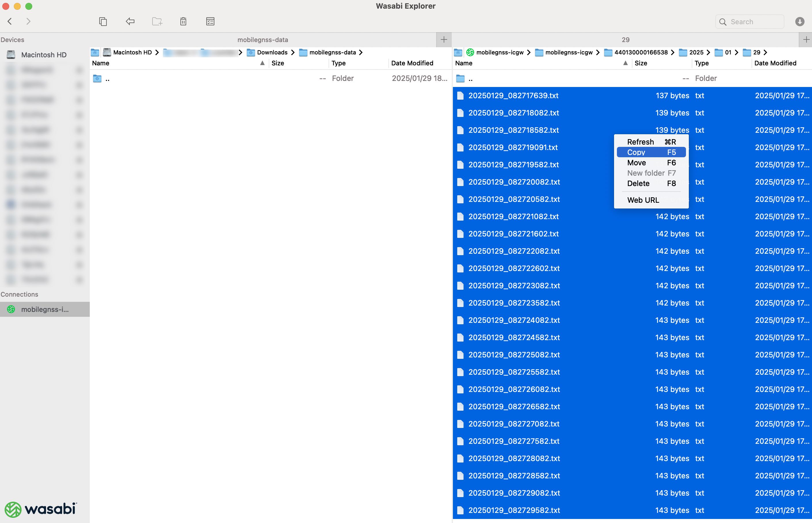The width and height of the screenshot is (812, 523).
Task: Switch to the 29 tab
Action: (x=625, y=40)
